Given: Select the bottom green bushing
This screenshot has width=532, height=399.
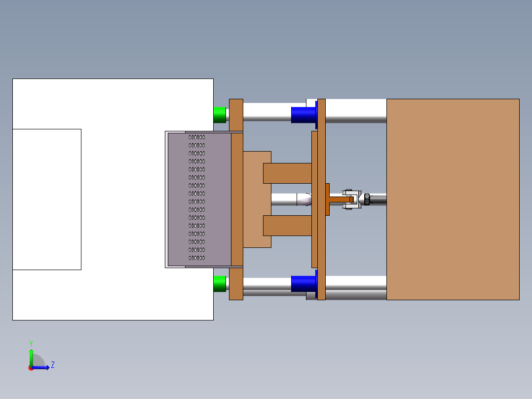Looking at the screenshot, I should click(220, 284).
